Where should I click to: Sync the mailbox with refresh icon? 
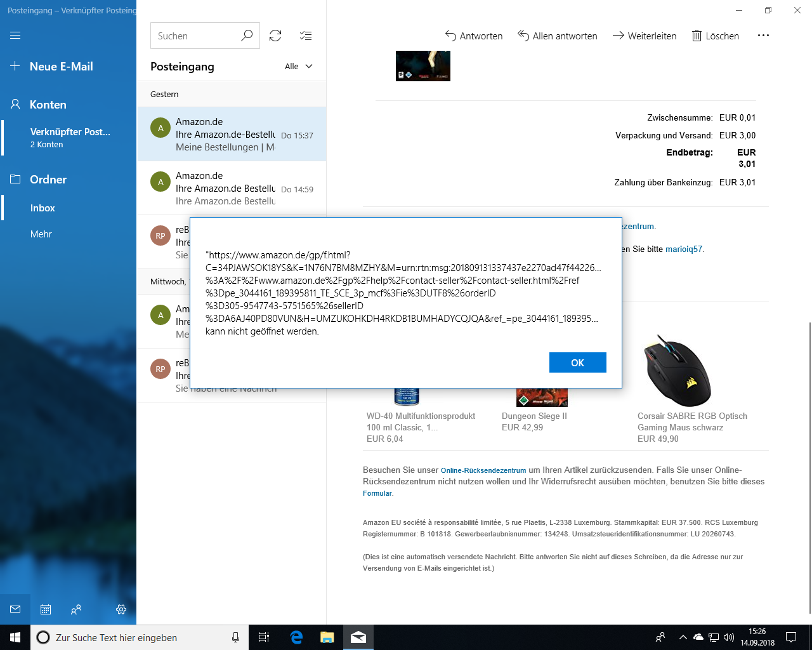[x=275, y=36]
